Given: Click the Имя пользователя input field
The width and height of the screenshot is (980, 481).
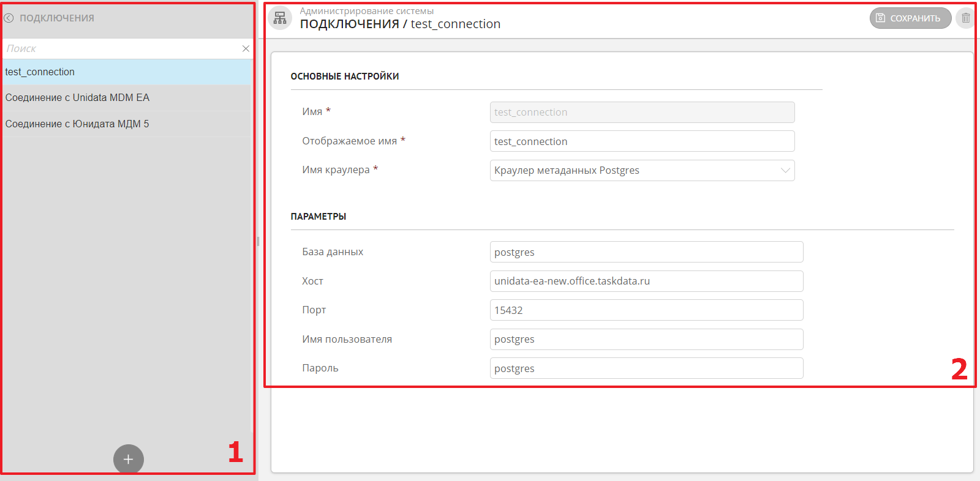Looking at the screenshot, I should tap(646, 340).
